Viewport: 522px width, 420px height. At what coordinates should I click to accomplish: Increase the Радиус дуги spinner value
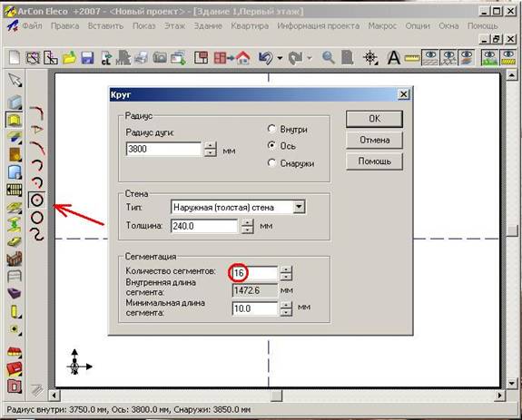211,145
